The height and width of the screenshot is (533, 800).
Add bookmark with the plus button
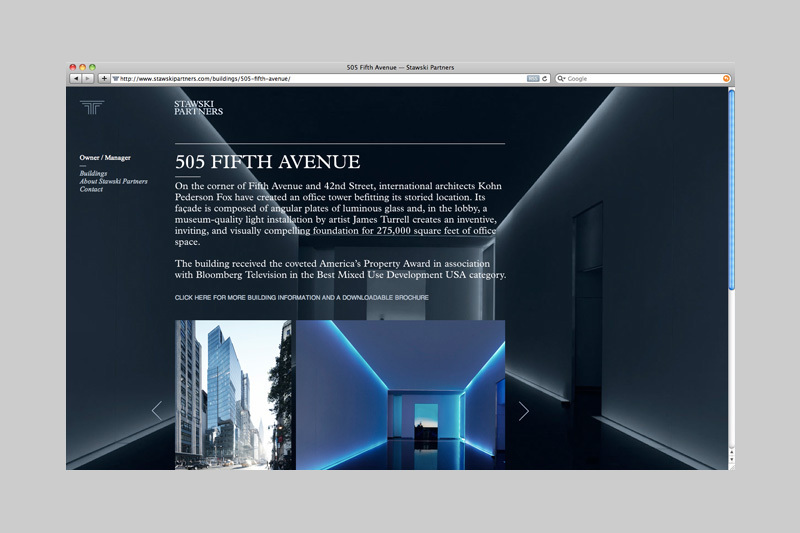[104, 79]
